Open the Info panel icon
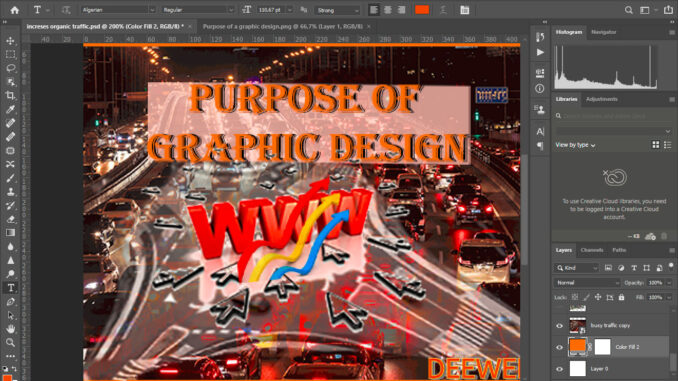The image size is (678, 381). point(540,89)
